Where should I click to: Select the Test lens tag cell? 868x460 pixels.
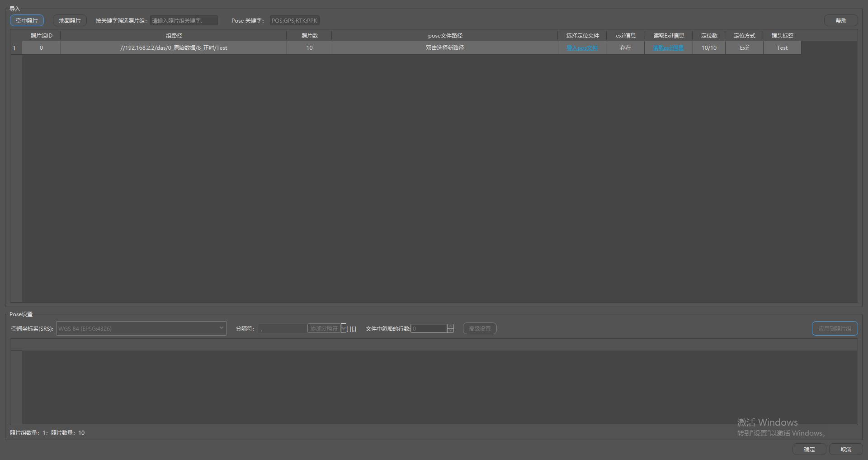click(782, 48)
